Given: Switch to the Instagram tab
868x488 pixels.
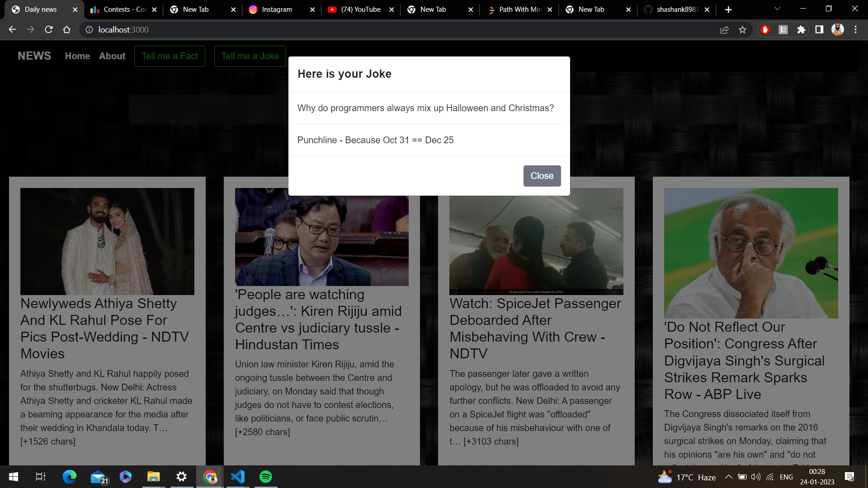Looking at the screenshot, I should (x=277, y=9).
